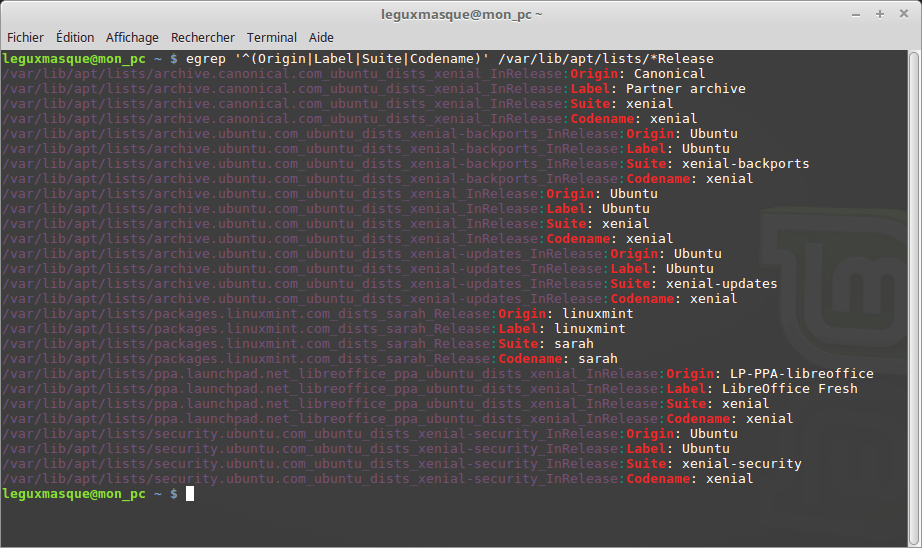This screenshot has height=548, width=922.
Task: Click xenial-updates 'Origin: Ubuntu' line
Action: (x=362, y=254)
